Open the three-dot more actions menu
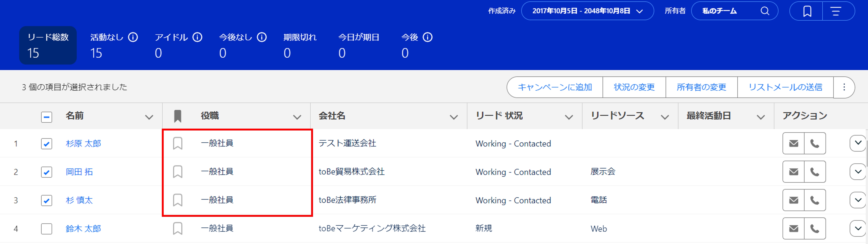The width and height of the screenshot is (868, 244). tap(844, 87)
